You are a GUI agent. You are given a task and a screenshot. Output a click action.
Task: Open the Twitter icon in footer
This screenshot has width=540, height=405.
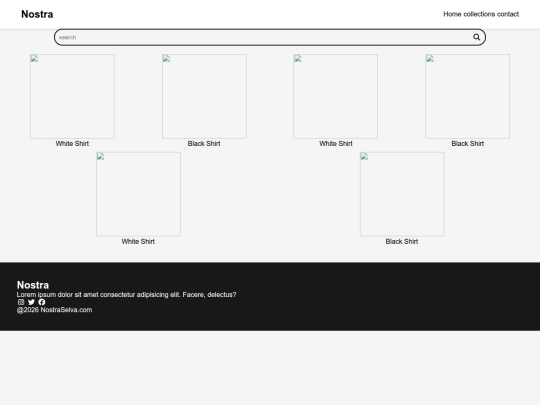click(x=31, y=302)
